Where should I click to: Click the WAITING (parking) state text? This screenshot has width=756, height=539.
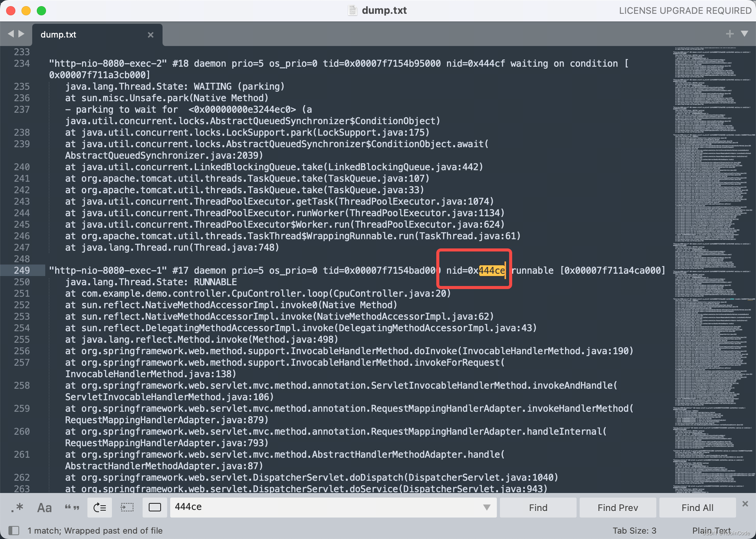pos(239,86)
